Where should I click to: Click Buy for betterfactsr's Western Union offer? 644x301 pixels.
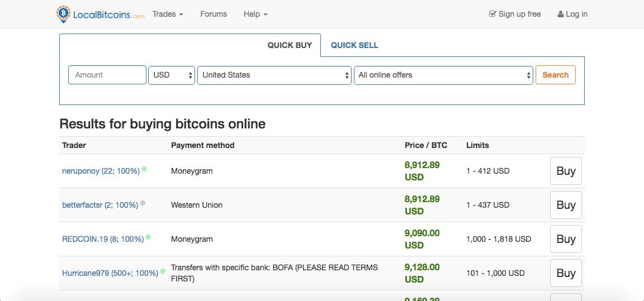[x=566, y=205]
